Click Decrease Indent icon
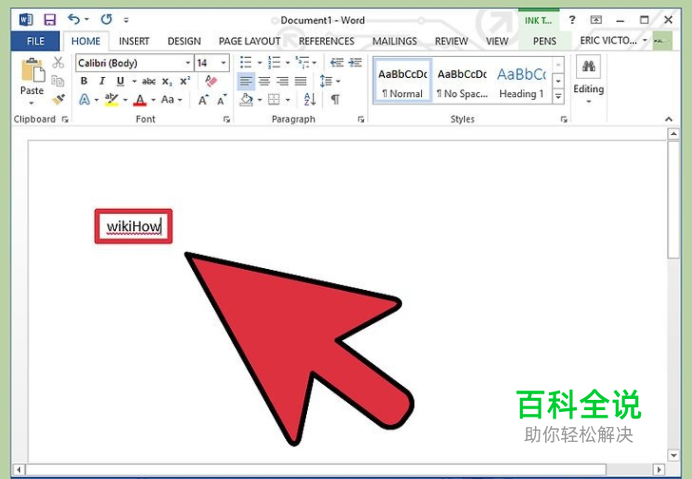 point(337,63)
